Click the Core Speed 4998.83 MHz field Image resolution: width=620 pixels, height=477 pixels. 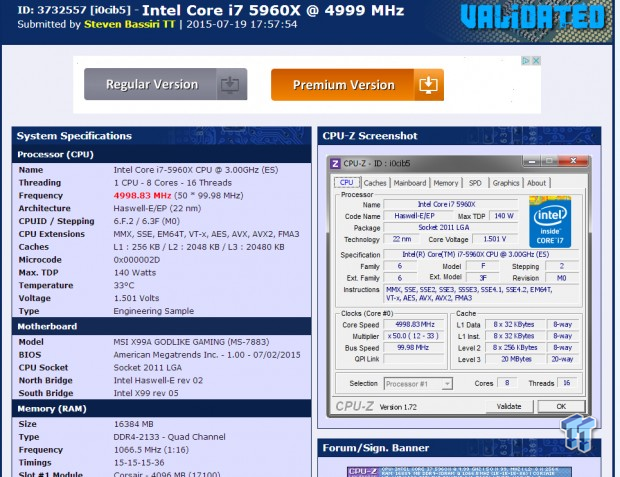pos(415,324)
